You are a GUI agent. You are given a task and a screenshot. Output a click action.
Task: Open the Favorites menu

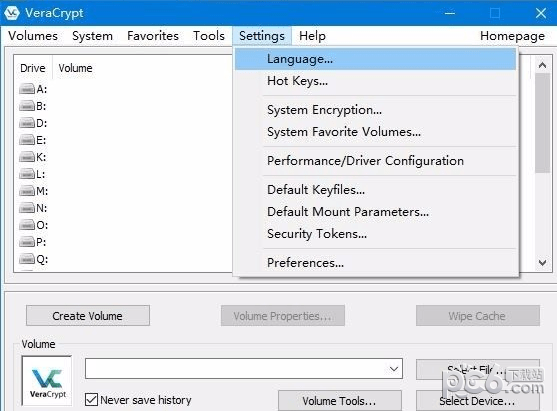(153, 36)
